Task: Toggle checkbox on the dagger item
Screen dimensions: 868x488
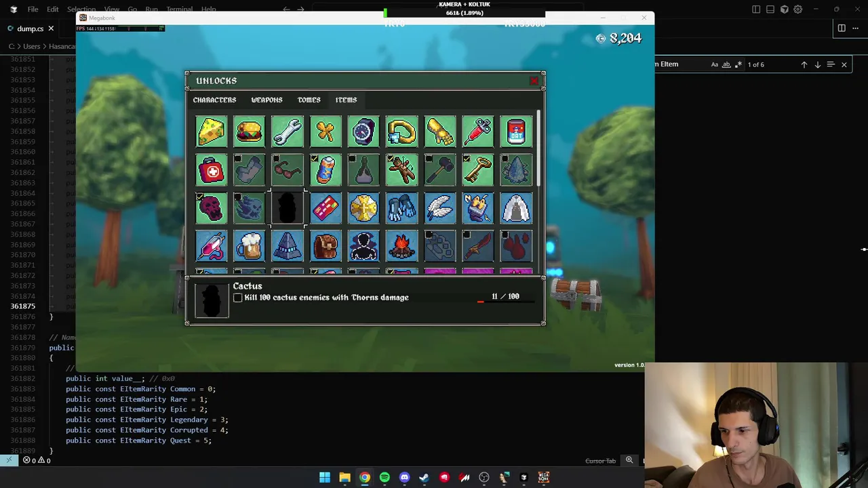Action: 466,235
